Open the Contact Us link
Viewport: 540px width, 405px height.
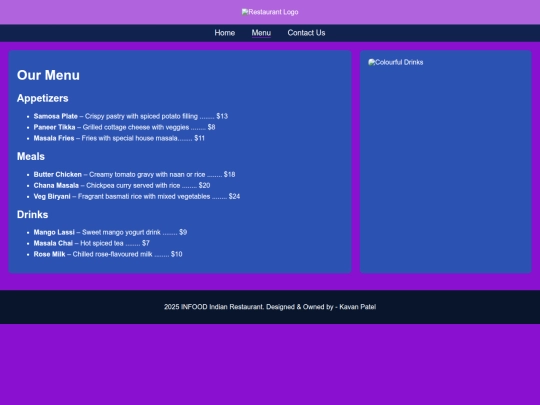coord(306,33)
